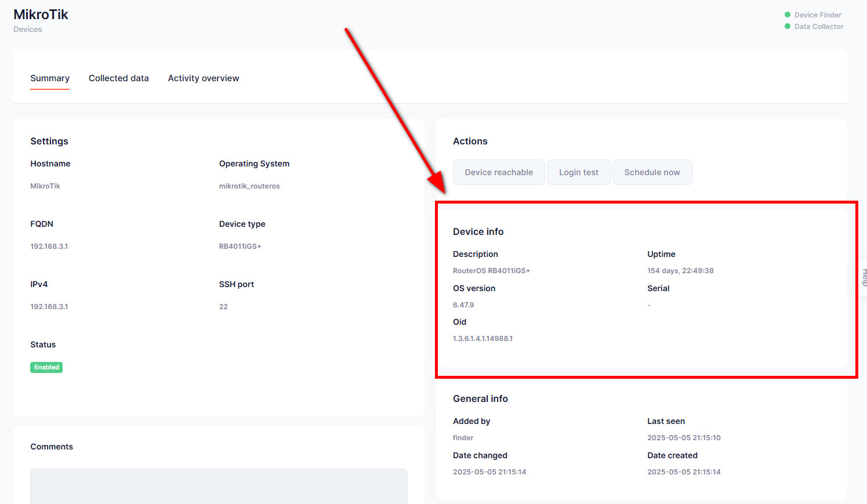Image resolution: width=867 pixels, height=504 pixels.
Task: Select Last seen timestamp 21:15:10
Action: click(x=684, y=438)
